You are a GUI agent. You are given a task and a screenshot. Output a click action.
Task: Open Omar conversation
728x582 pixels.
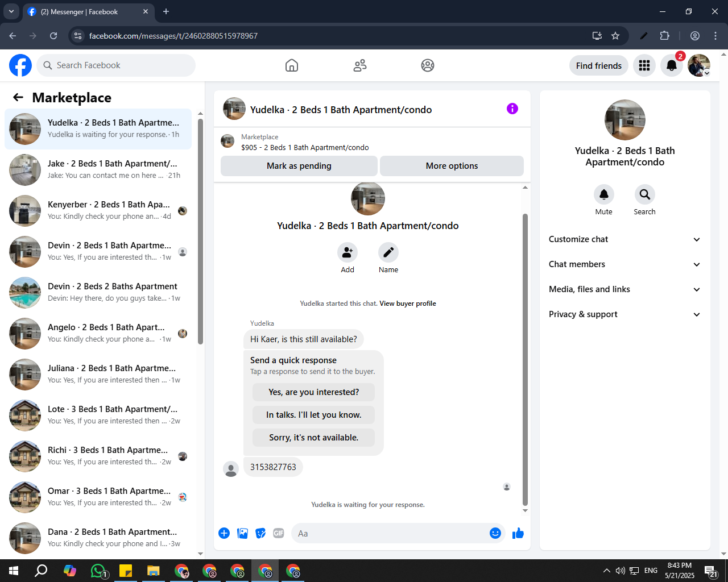point(98,497)
